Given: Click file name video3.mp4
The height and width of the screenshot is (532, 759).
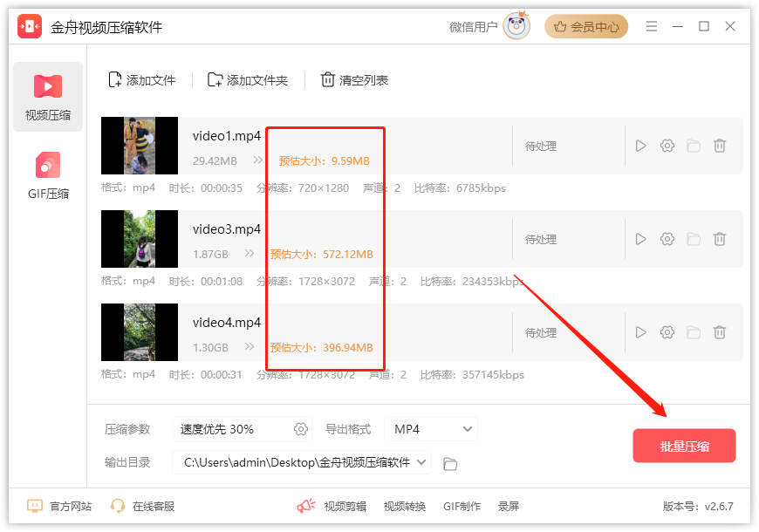Looking at the screenshot, I should (227, 229).
